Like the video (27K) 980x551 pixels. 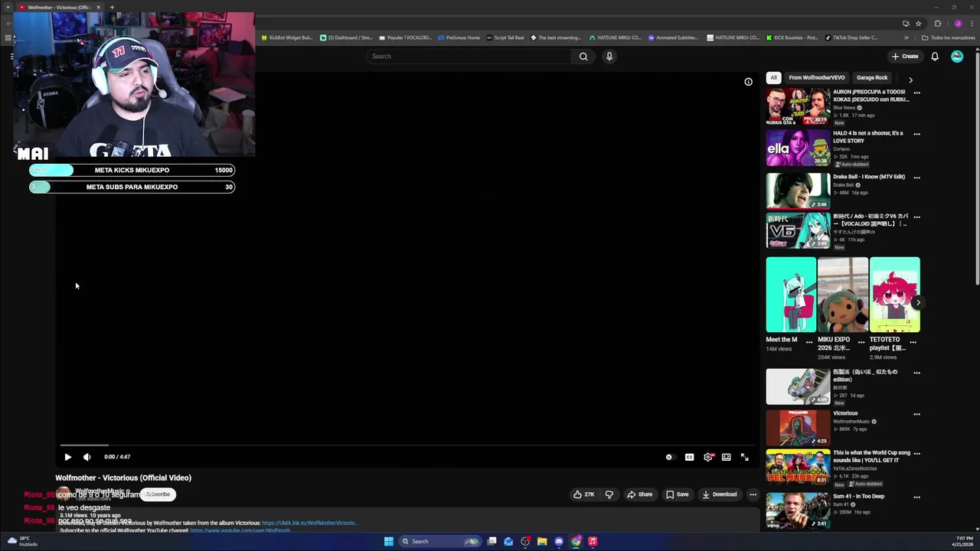tap(583, 494)
